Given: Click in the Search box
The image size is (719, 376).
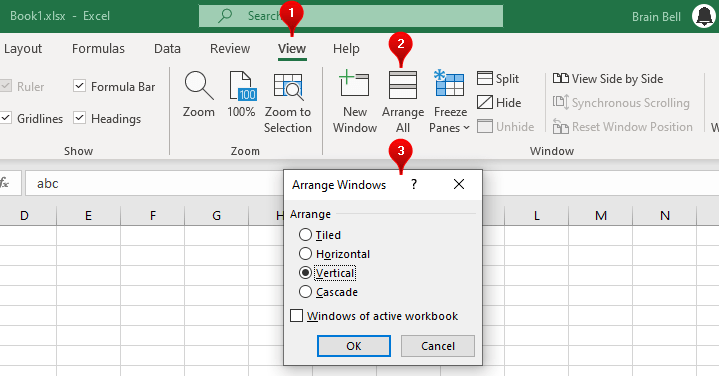Looking at the screenshot, I should [351, 16].
